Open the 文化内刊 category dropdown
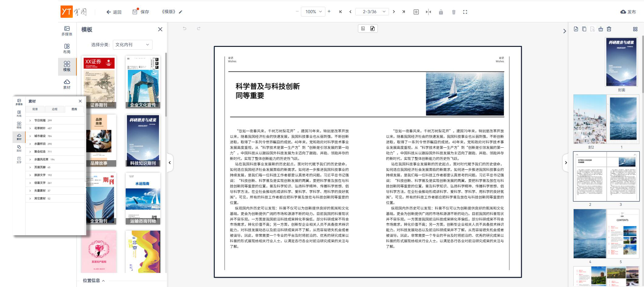 point(132,45)
